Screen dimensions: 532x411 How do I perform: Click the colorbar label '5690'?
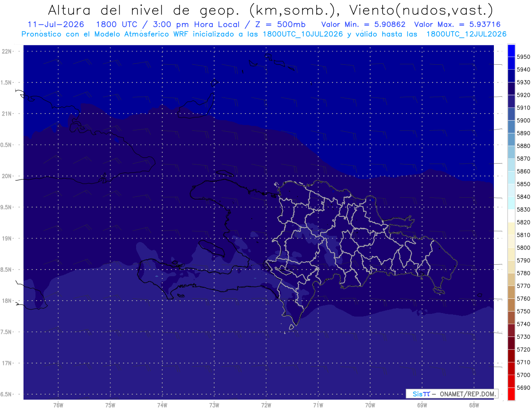pos(523,388)
